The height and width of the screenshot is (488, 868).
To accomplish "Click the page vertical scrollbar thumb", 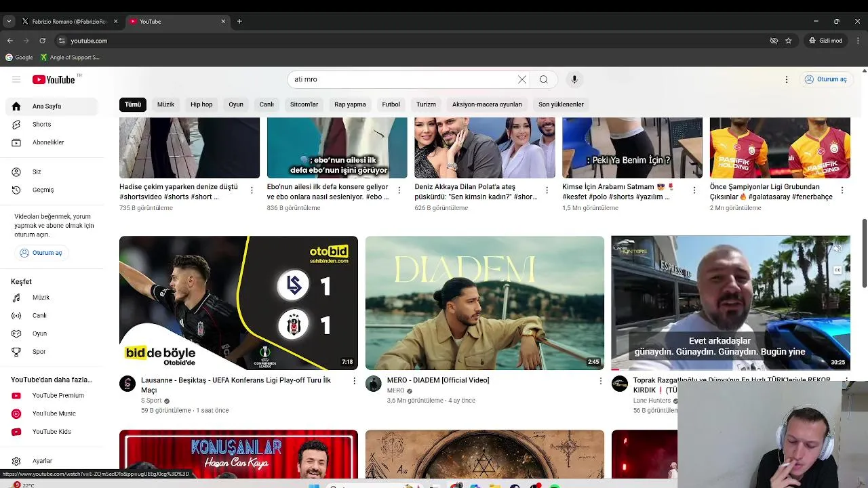I will 864,253.
